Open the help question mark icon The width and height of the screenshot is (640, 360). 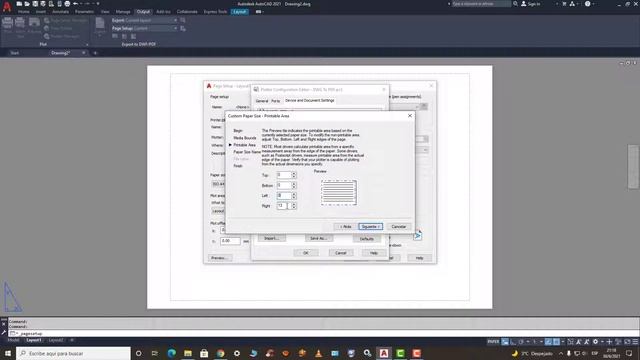click(587, 4)
